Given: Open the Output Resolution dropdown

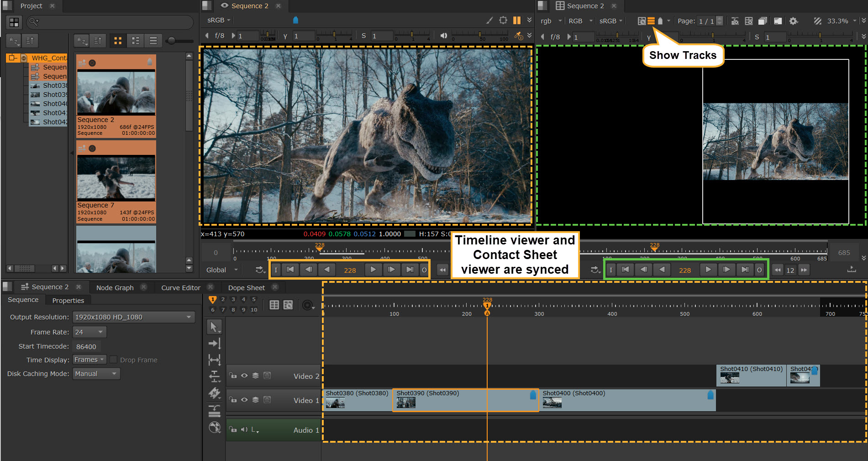Looking at the screenshot, I should (134, 317).
